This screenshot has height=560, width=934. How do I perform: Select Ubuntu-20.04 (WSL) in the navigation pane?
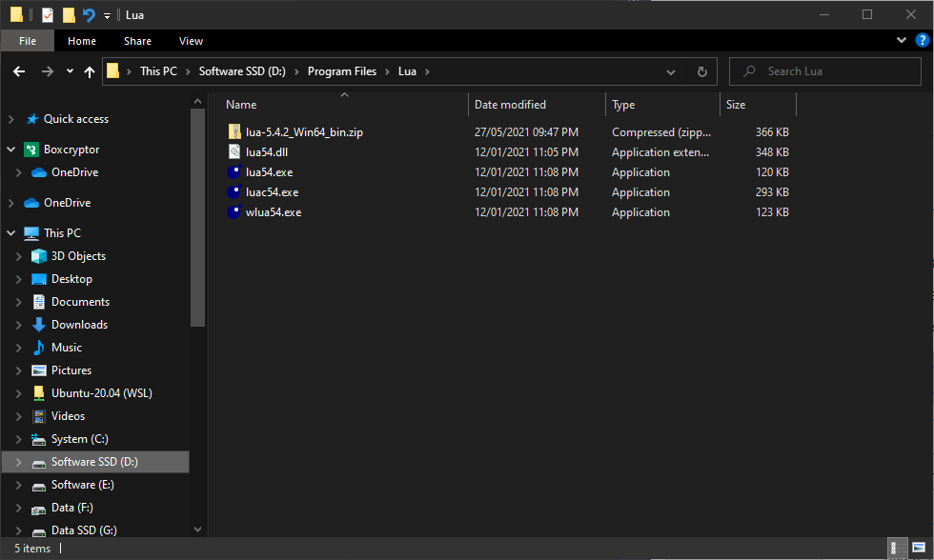(102, 393)
